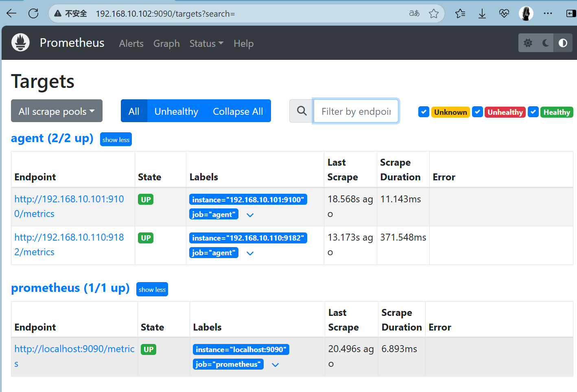Click the Collapse All button

coord(238,111)
